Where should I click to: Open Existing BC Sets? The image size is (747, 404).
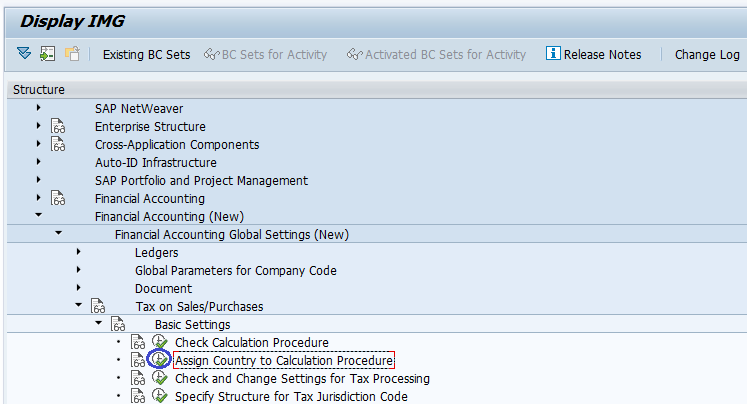click(x=146, y=55)
